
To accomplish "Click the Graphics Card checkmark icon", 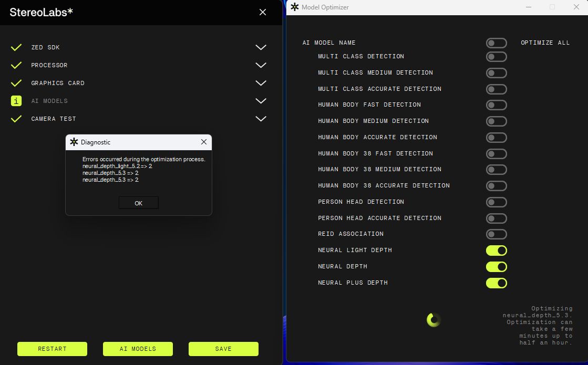I will coord(16,83).
